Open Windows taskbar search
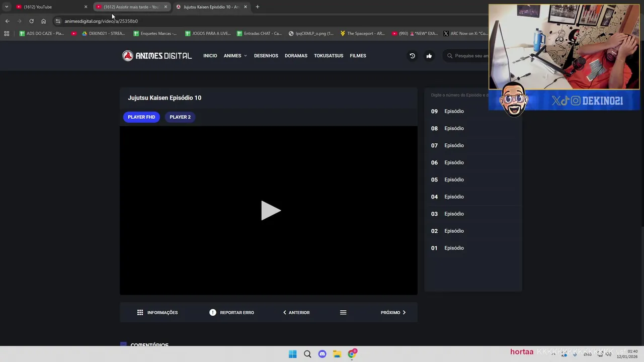Screen dimensions: 644x362 point(307,354)
